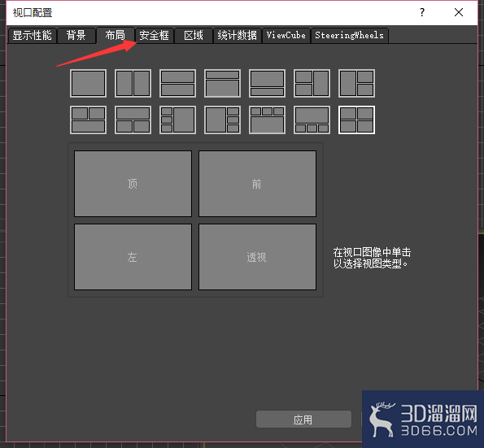Pick layout with one left pane, three right

click(x=223, y=120)
